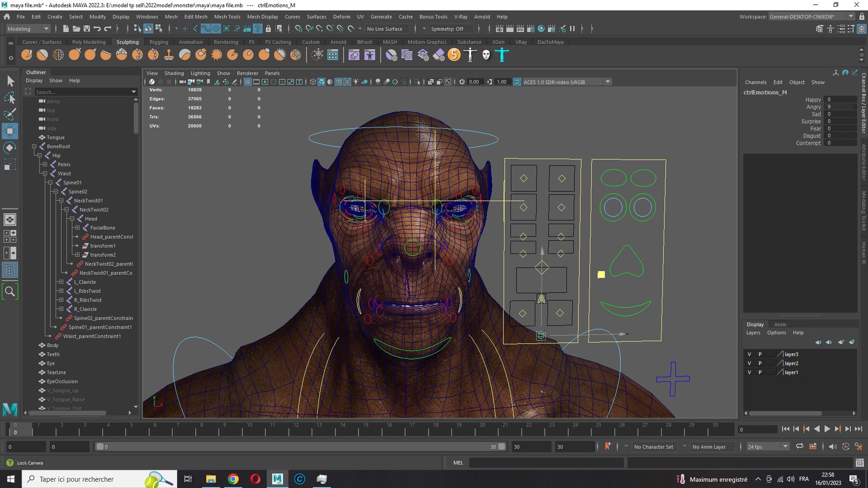The width and height of the screenshot is (868, 488).
Task: Enable wireframe on shaded in viewport bar
Action: (338, 82)
